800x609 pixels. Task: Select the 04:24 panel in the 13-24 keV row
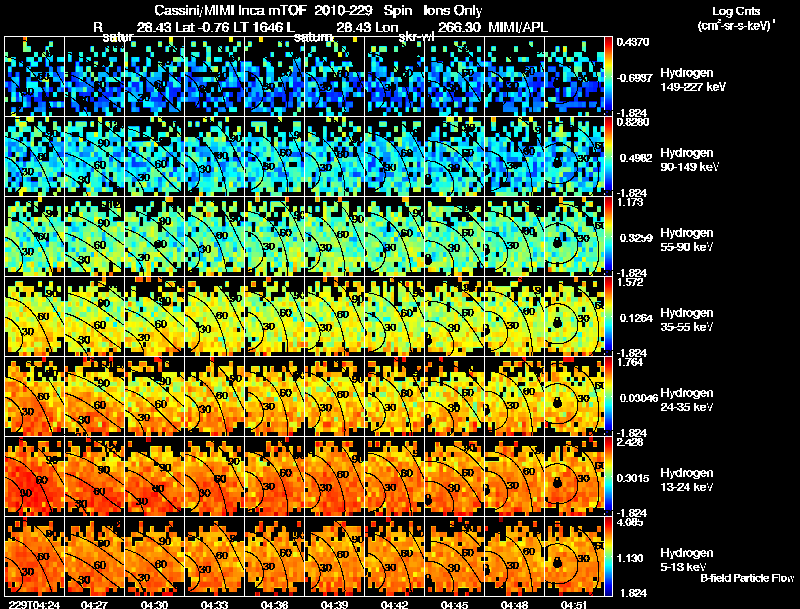tap(35, 476)
